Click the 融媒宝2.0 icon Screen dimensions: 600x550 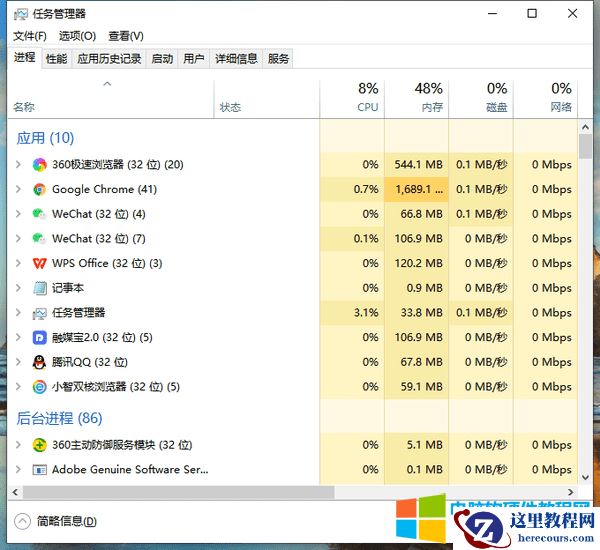39,338
